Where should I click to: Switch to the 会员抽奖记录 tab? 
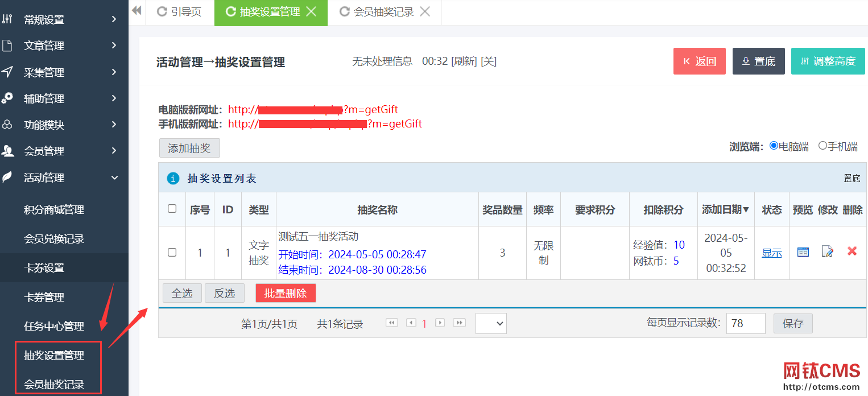pos(383,12)
